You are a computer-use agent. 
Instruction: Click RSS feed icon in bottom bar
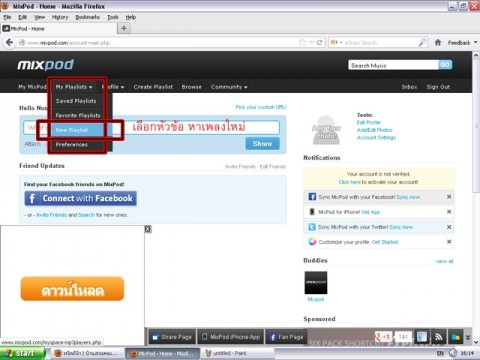click(x=439, y=337)
